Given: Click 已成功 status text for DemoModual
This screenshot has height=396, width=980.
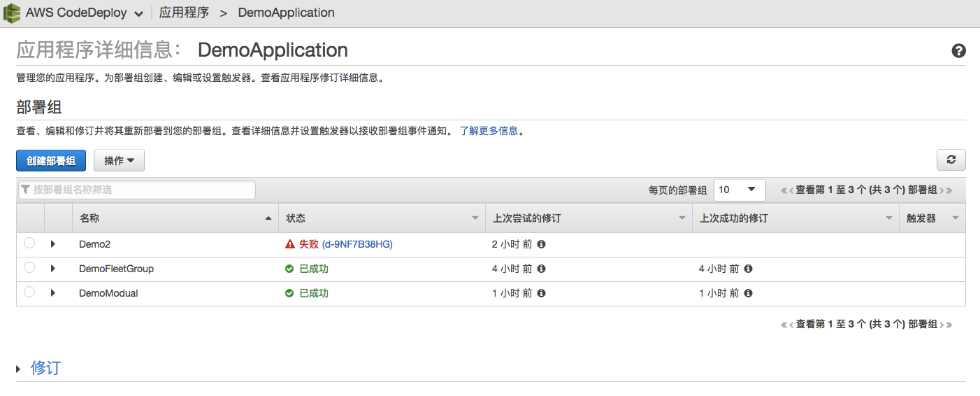Looking at the screenshot, I should tap(314, 293).
